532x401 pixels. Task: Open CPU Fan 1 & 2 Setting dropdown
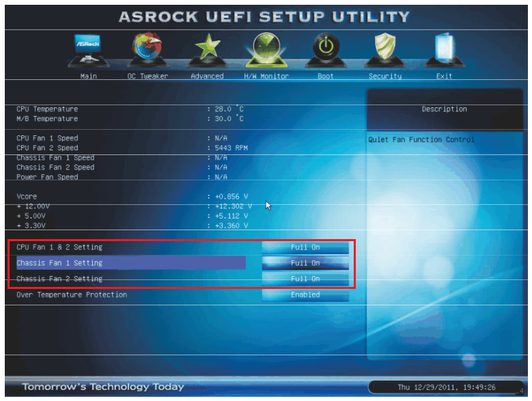[x=305, y=247]
